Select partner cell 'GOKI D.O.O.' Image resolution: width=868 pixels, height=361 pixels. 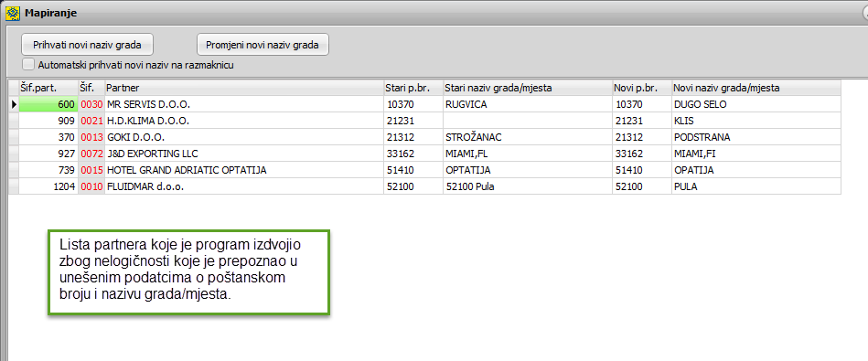[x=244, y=137]
